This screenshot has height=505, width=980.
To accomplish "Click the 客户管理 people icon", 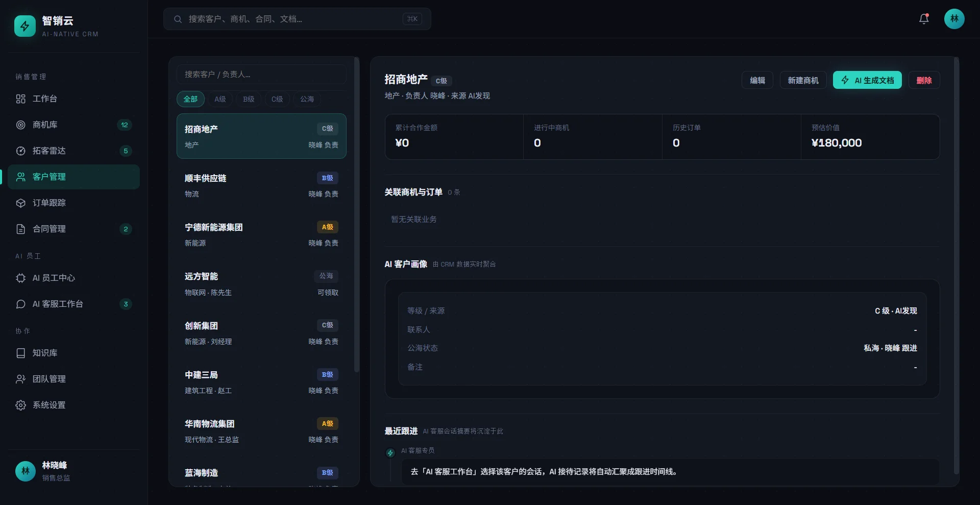I will pos(20,177).
